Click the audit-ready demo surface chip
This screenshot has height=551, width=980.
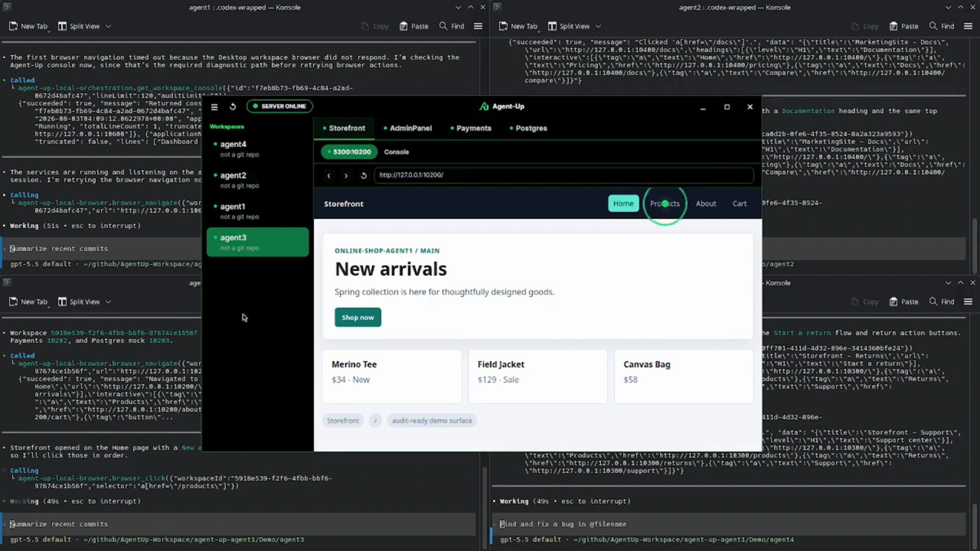432,421
